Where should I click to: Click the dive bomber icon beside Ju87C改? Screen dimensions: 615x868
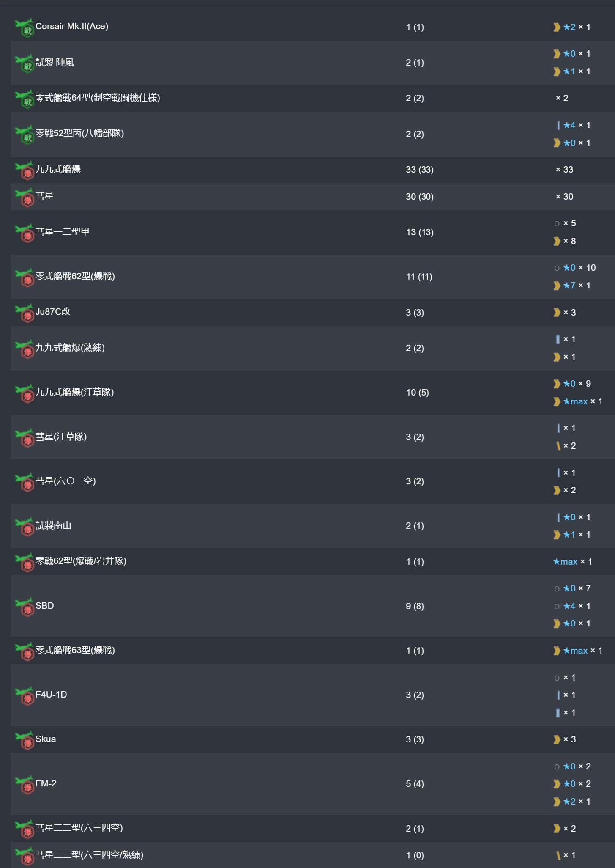[25, 313]
